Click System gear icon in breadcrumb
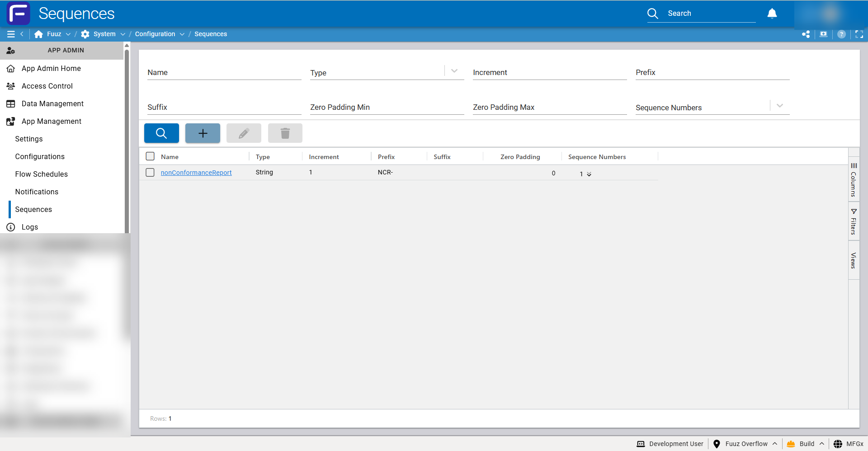The image size is (868, 451). pos(85,34)
